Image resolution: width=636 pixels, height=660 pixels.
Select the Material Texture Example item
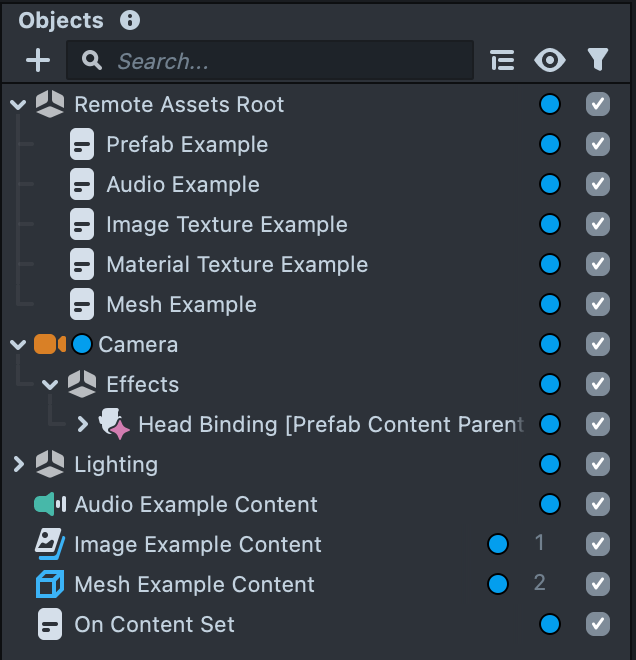coord(237,265)
